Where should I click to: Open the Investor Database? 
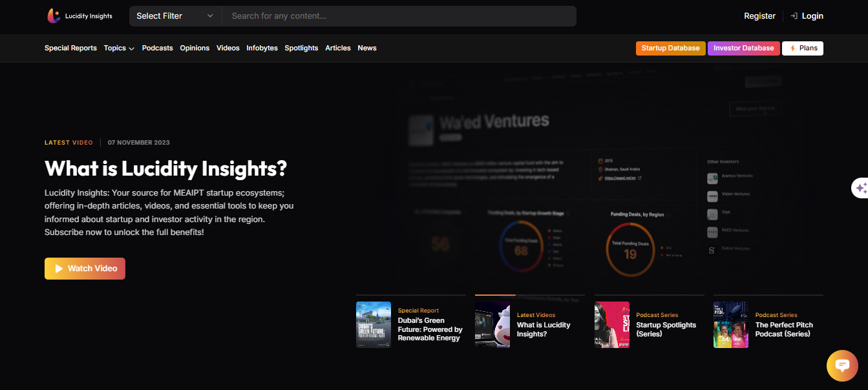[743, 48]
